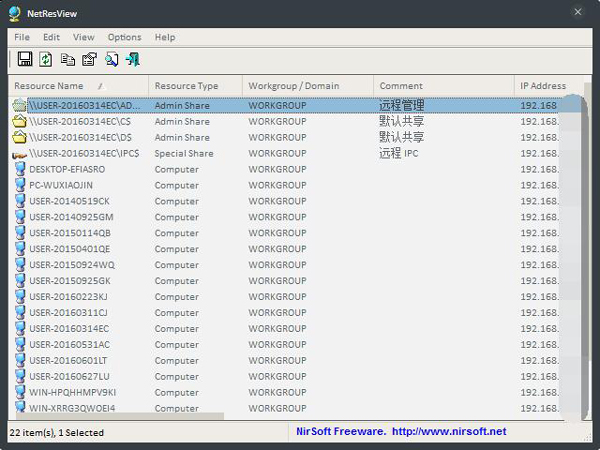Click the computer icon for USER-20150924WQ

tap(20, 264)
